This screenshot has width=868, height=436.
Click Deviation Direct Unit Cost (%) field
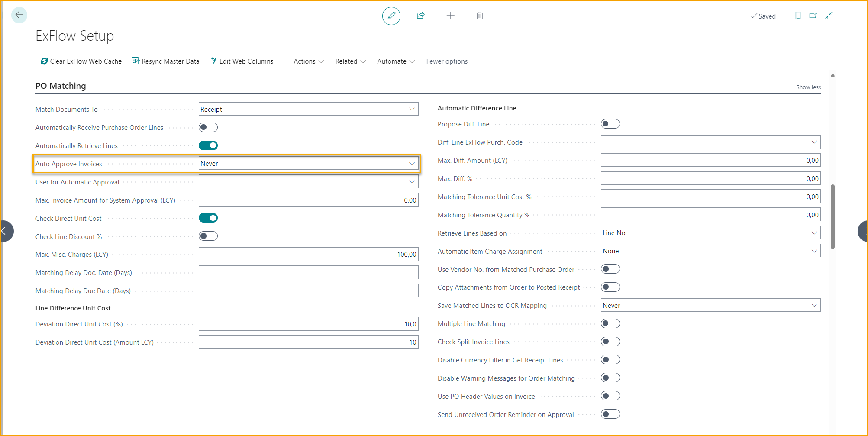(x=309, y=324)
